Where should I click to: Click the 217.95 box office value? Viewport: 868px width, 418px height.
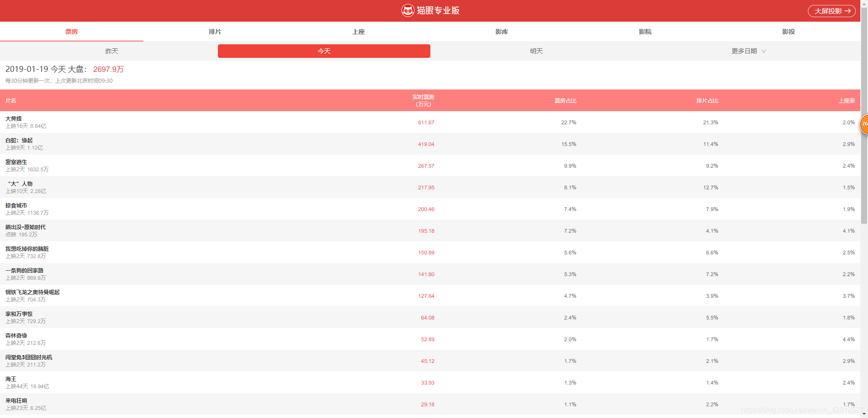pos(426,188)
